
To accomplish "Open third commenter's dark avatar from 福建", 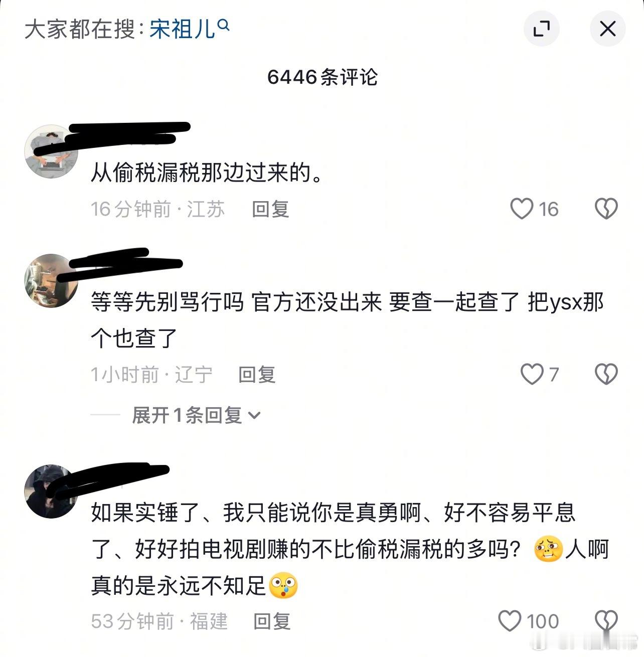I will click(x=51, y=491).
